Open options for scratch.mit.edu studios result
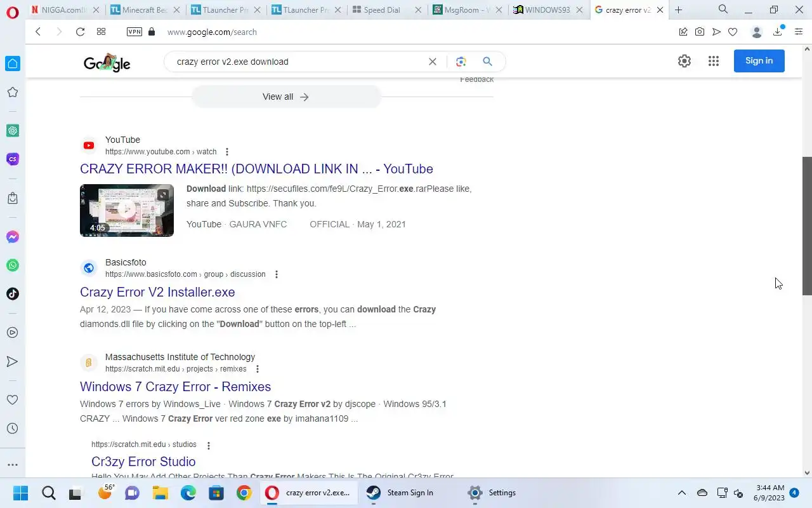 click(208, 445)
